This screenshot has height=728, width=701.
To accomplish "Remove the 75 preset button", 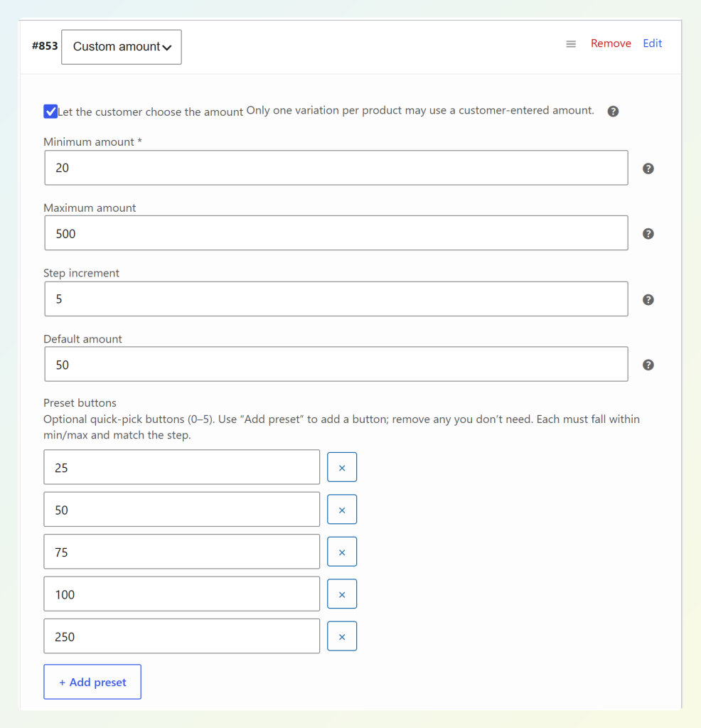I will click(x=342, y=552).
